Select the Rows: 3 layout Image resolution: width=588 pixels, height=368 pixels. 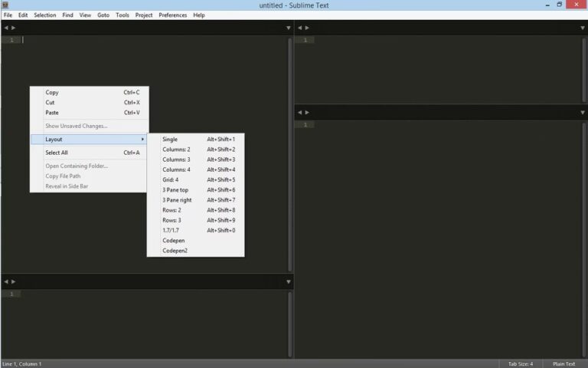coord(195,221)
